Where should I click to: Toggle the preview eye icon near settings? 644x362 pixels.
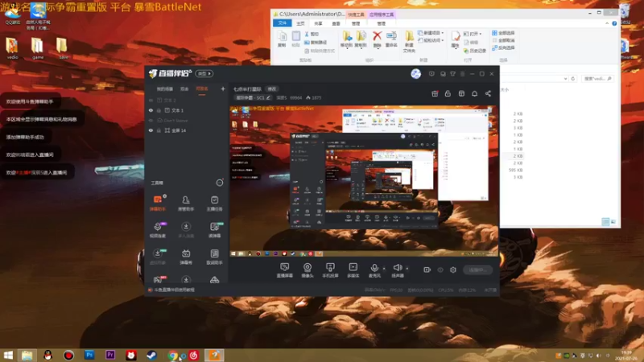click(440, 269)
